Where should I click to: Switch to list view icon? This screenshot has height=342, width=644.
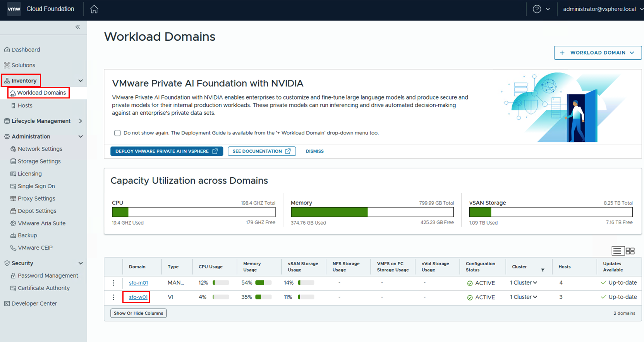[617, 251]
